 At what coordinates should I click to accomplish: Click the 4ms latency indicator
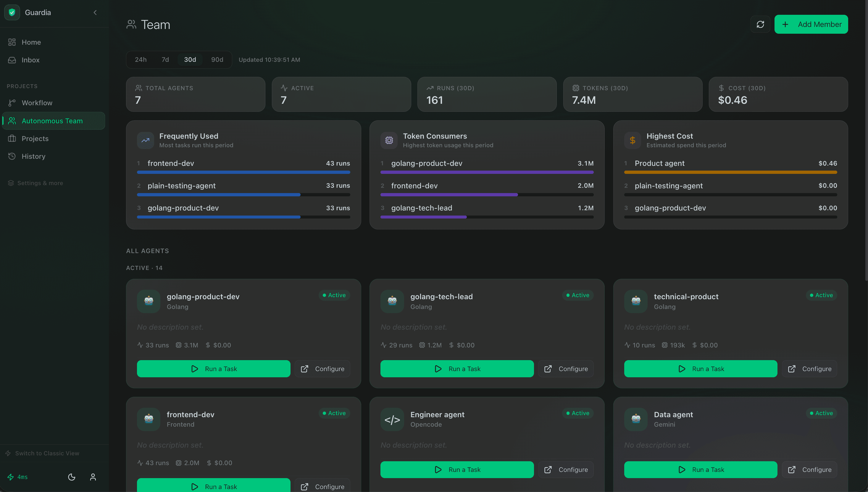tap(17, 477)
